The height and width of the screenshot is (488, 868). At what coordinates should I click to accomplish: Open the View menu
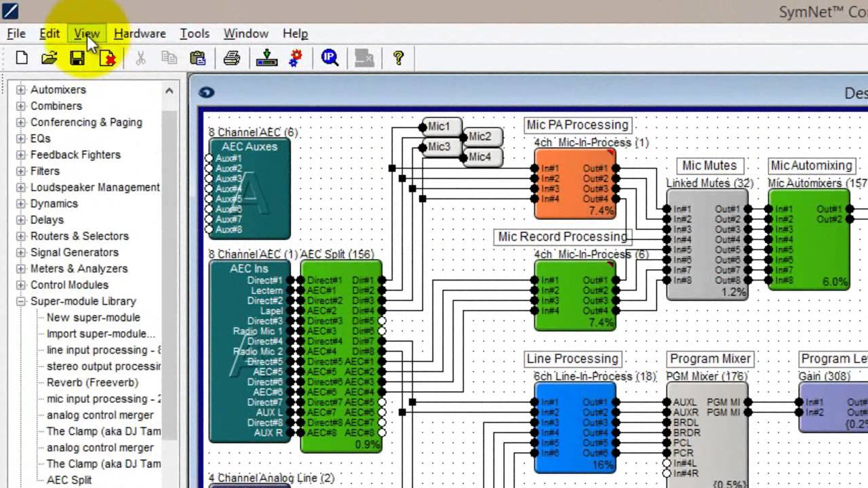tap(87, 33)
